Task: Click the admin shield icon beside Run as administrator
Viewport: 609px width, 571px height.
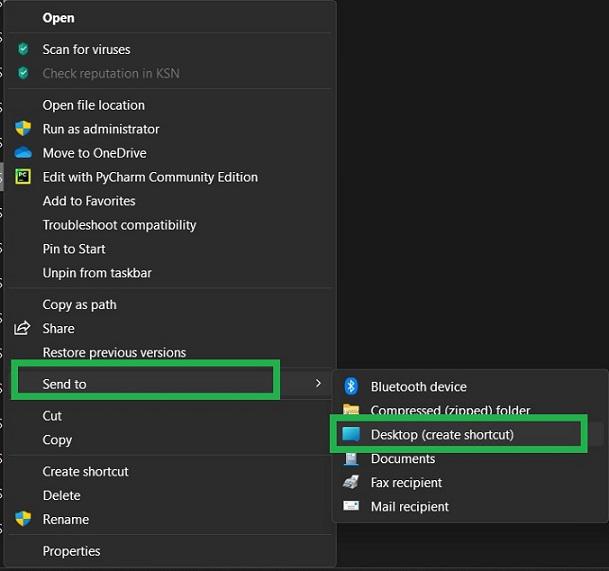Action: coord(23,129)
